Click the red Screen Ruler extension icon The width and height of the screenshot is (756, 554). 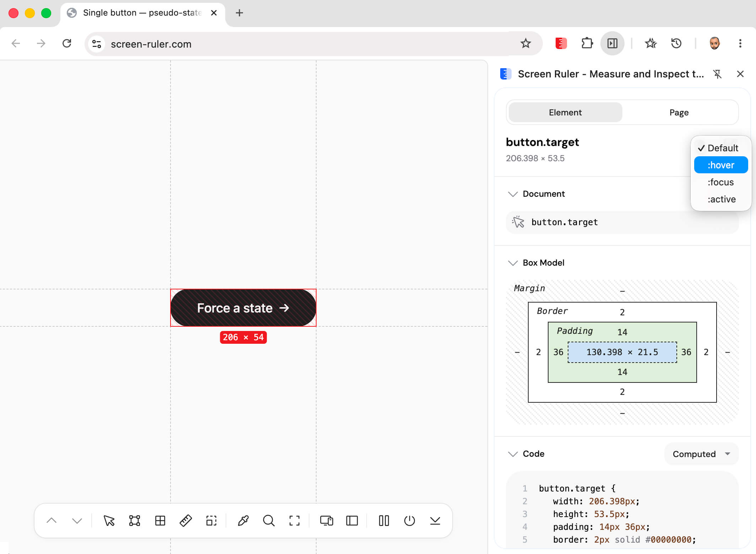(x=561, y=43)
